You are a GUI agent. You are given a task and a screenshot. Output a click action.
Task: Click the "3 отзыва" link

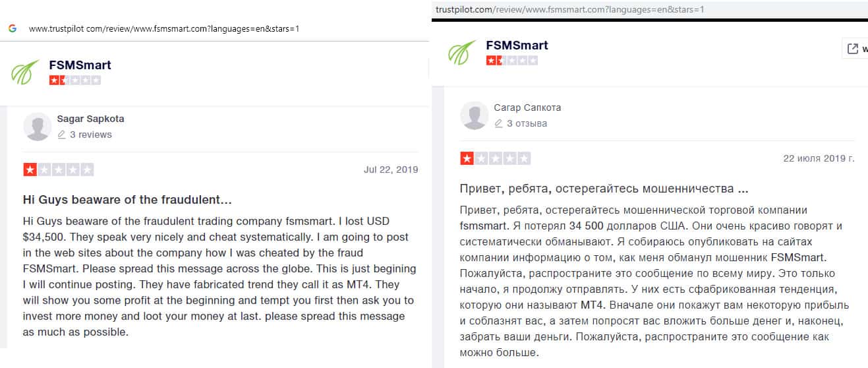[x=527, y=123]
